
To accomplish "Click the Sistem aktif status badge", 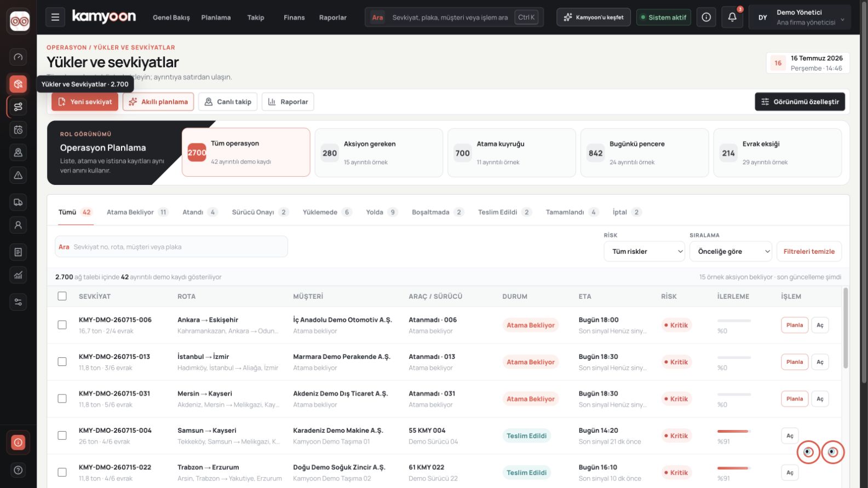I will coord(663,18).
